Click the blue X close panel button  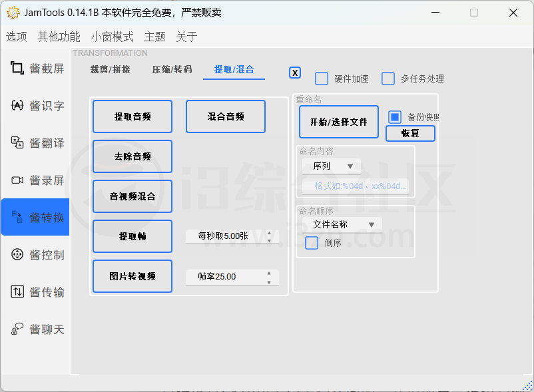[x=295, y=73]
